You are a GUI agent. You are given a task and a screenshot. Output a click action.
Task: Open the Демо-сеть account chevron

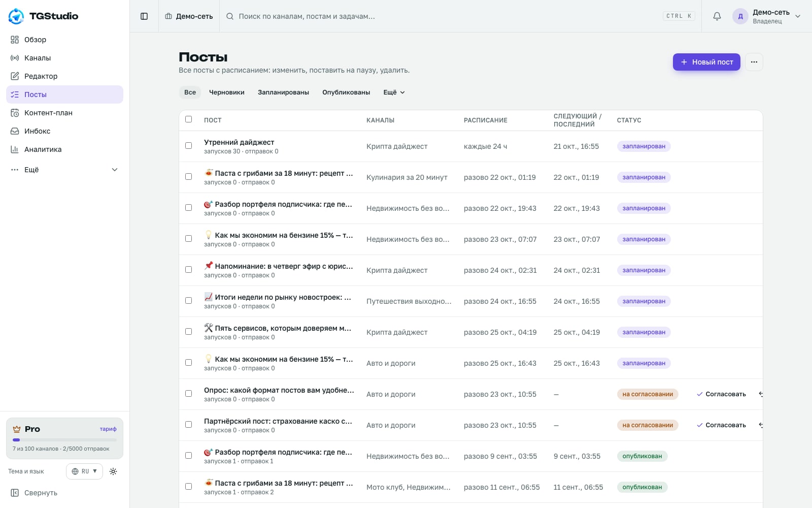coord(798,16)
